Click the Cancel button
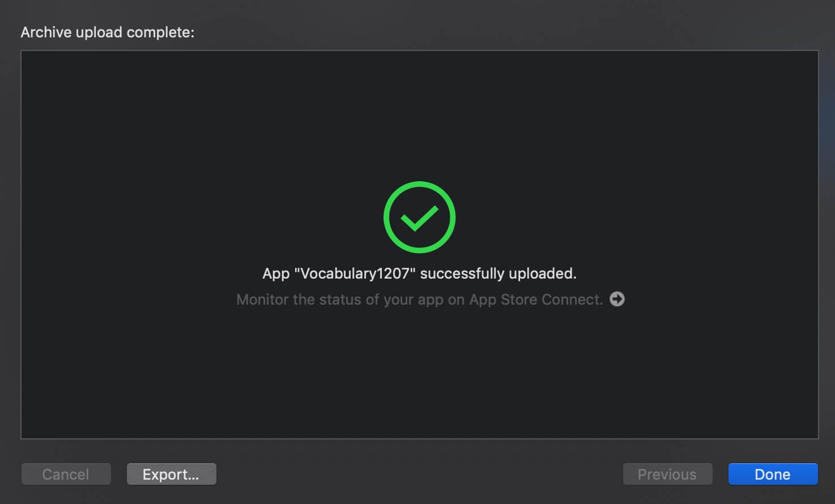Viewport: 835px width, 504px height. (x=66, y=474)
